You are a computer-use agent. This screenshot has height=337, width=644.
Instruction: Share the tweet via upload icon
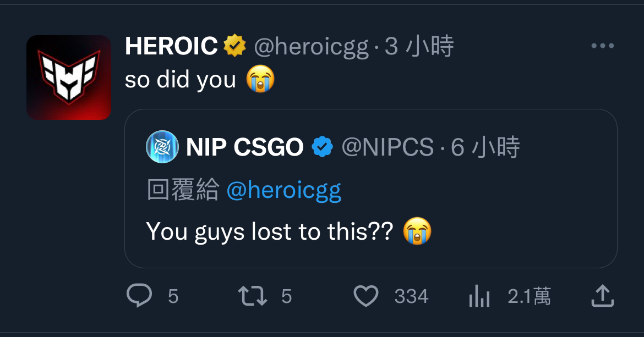(x=603, y=296)
